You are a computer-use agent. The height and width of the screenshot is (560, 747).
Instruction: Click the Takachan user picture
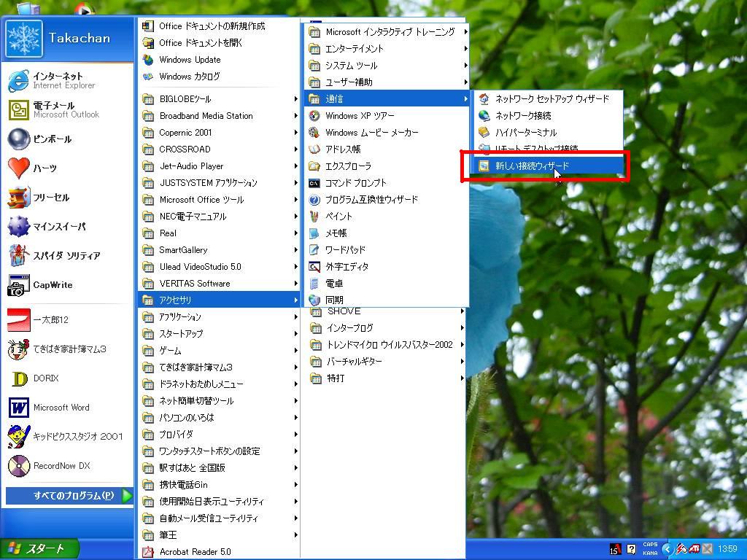click(x=24, y=38)
